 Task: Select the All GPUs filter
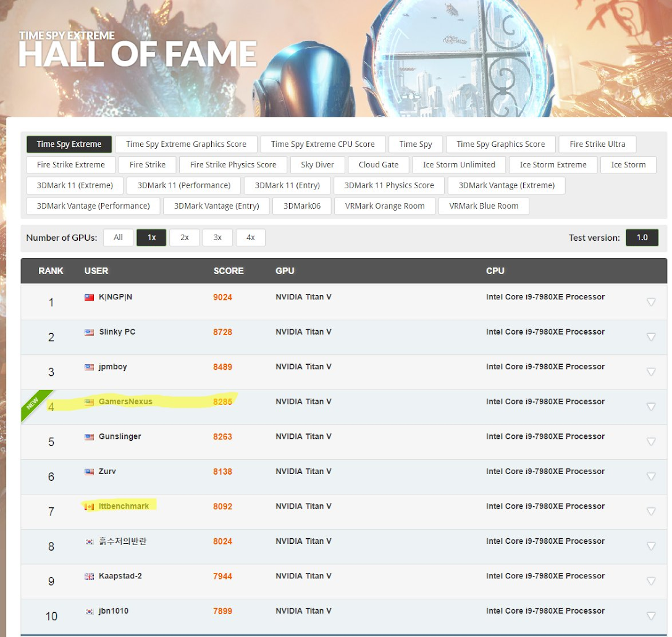(x=118, y=237)
